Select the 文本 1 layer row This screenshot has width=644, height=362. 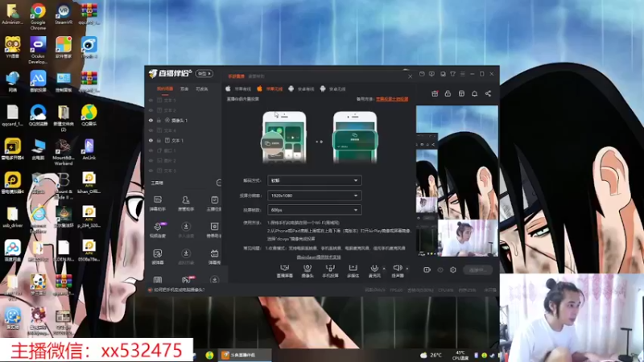(x=184, y=140)
